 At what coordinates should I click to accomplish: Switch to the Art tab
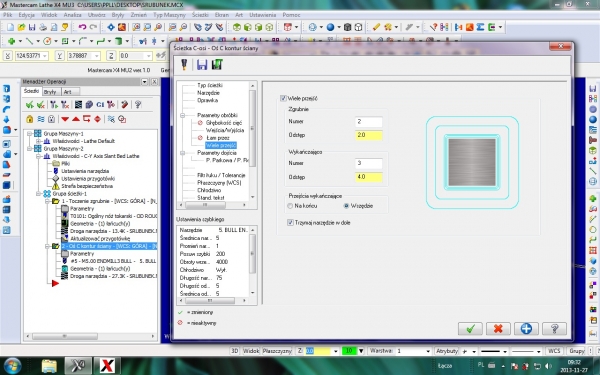click(67, 92)
